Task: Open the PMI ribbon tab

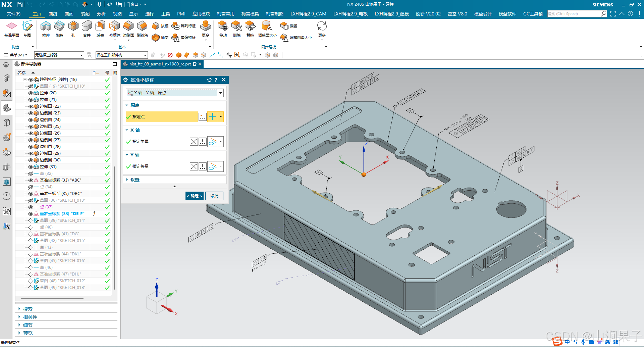Action: click(x=181, y=14)
